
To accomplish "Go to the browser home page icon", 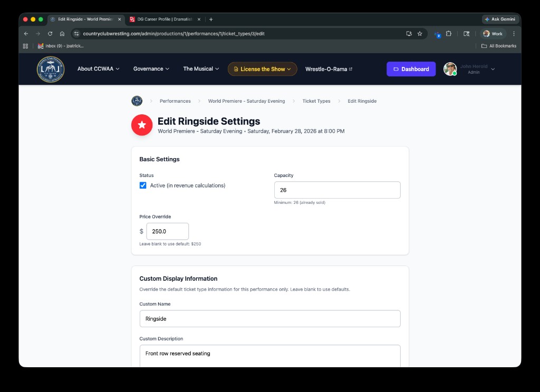I will [62, 34].
